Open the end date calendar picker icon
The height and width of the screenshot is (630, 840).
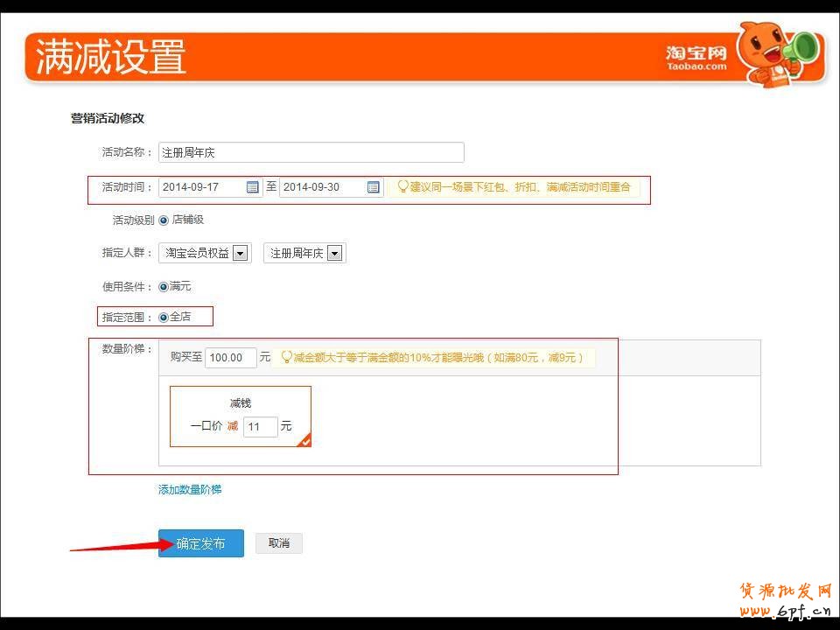[374, 187]
